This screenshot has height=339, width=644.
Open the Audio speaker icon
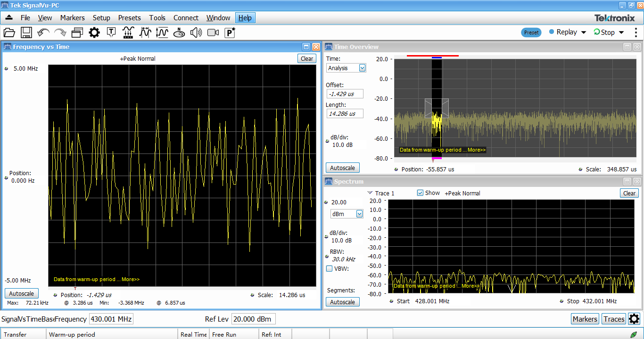196,32
